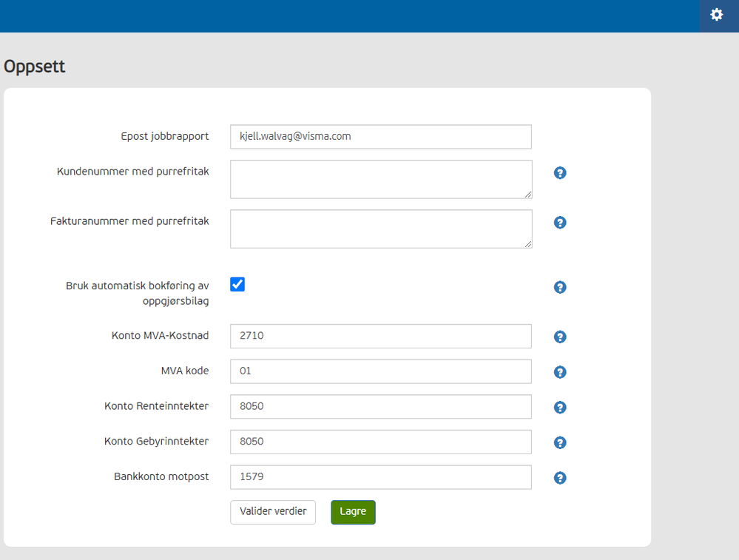Screen dimensions: 739x560
Task: Click into Fakturanummer med purrefritak textarea
Action: [381, 229]
